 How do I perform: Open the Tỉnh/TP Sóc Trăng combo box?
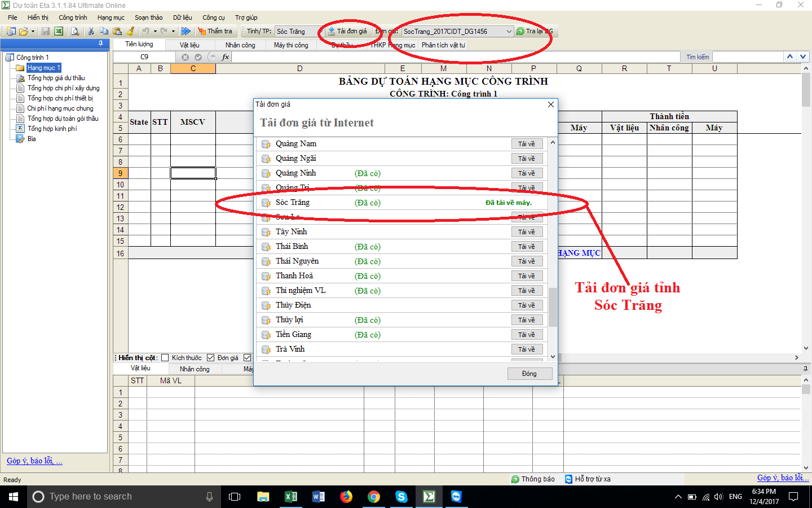296,32
